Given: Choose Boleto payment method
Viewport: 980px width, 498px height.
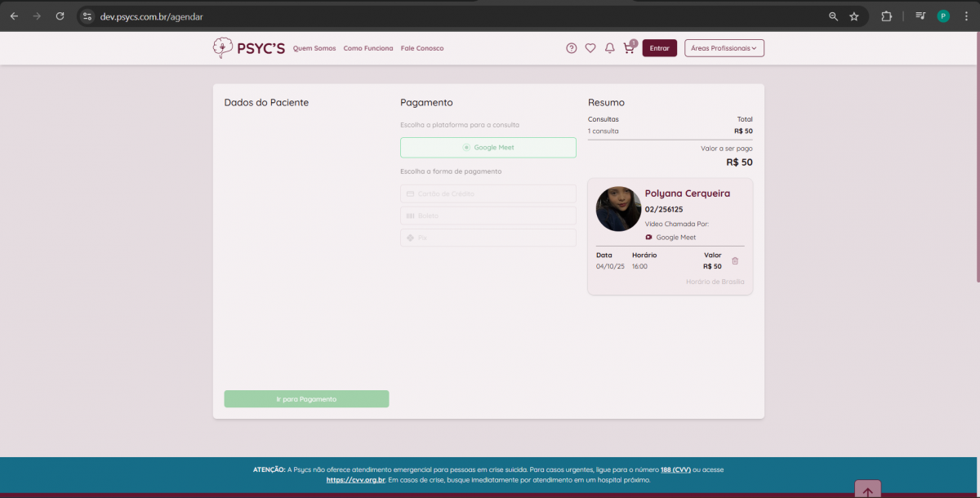Looking at the screenshot, I should pyautogui.click(x=488, y=216).
